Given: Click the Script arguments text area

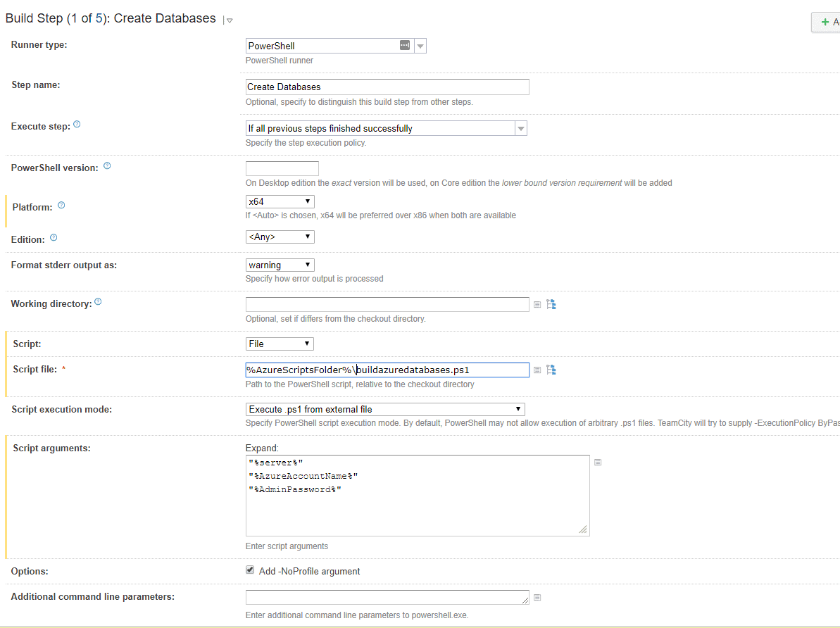Looking at the screenshot, I should 418,496.
